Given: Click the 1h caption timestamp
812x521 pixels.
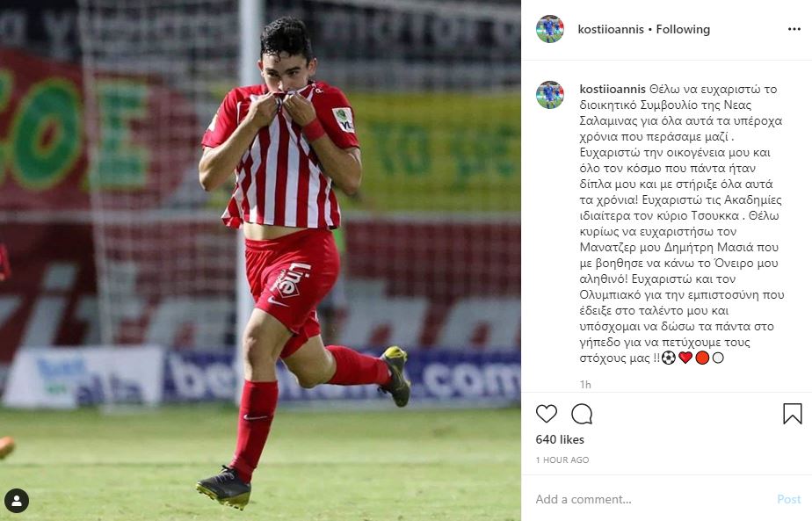Looking at the screenshot, I should [x=585, y=384].
